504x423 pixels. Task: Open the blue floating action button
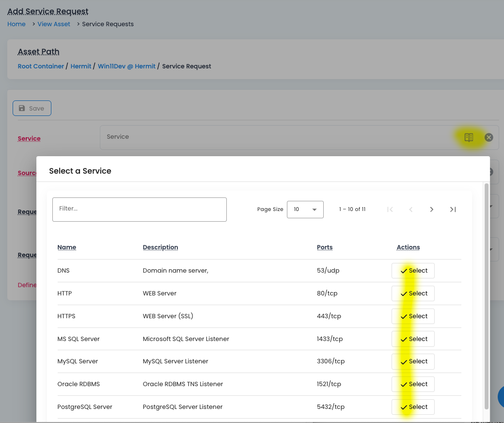point(502,396)
